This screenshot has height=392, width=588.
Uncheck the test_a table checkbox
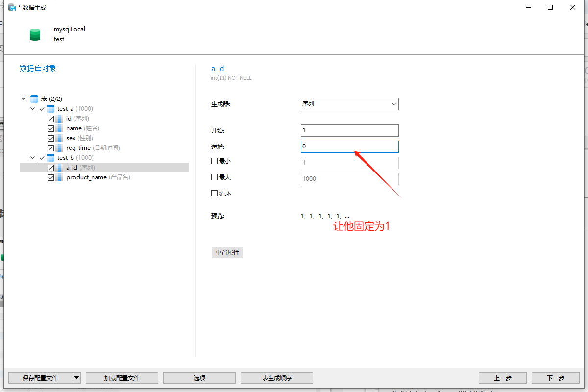point(42,109)
